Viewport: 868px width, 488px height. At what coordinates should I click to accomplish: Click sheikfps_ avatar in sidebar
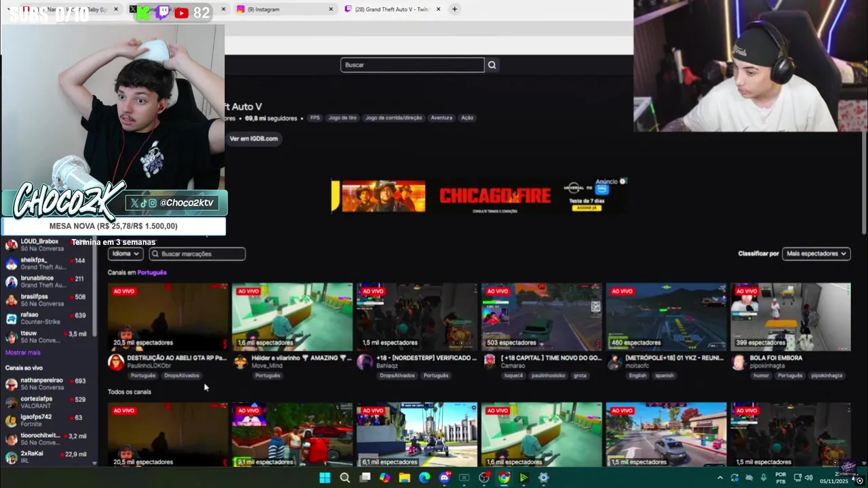[x=12, y=263]
